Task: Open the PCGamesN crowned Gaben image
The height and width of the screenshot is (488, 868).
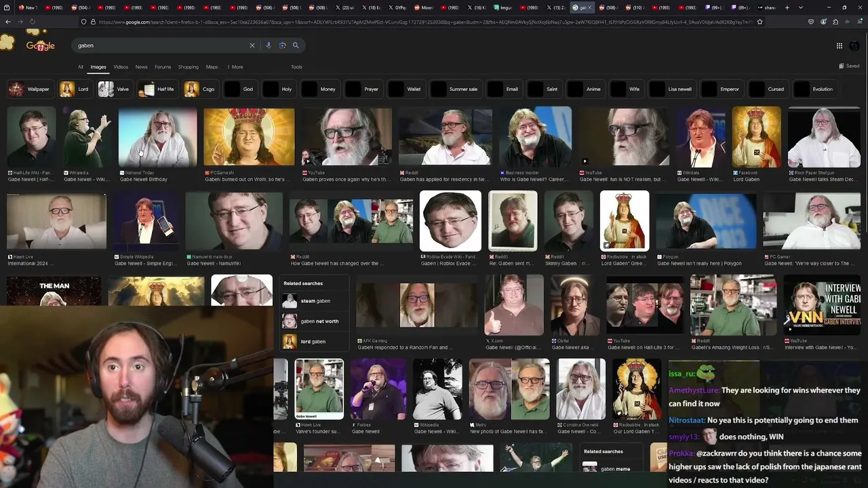Action: 249,138
